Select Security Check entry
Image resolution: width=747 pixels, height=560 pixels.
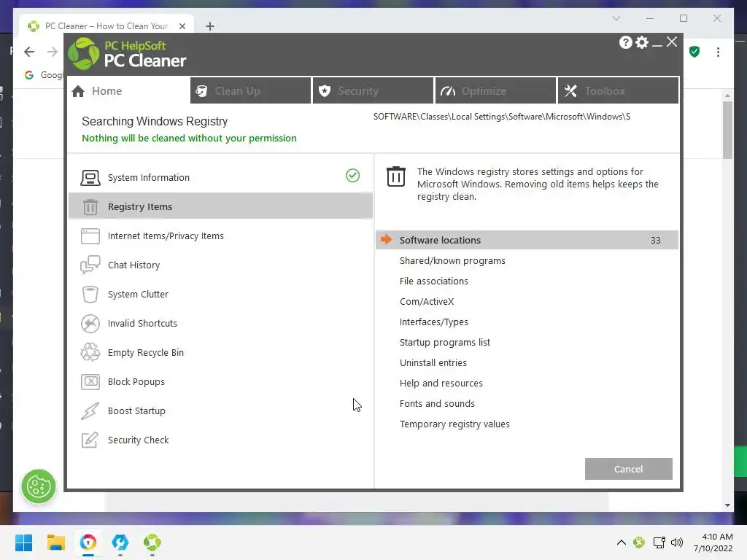point(220,440)
